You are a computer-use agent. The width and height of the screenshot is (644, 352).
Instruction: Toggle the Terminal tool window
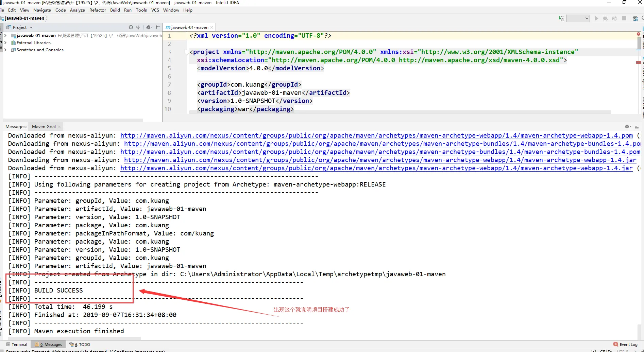point(17,344)
